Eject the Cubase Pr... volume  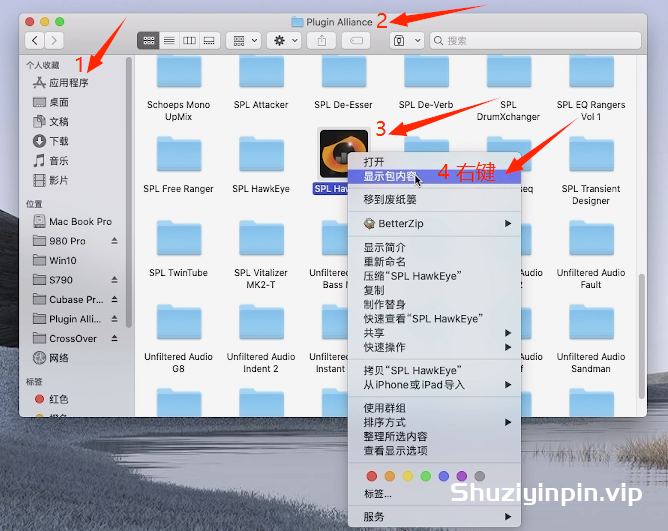(114, 299)
